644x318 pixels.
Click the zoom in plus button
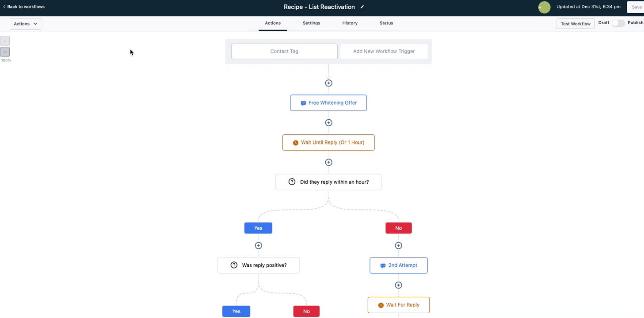(5, 41)
